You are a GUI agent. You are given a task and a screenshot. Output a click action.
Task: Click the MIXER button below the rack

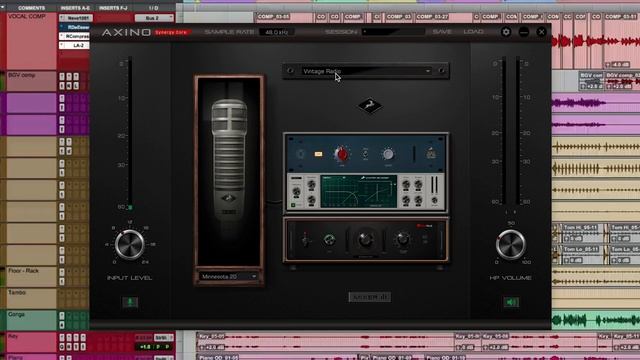click(369, 297)
